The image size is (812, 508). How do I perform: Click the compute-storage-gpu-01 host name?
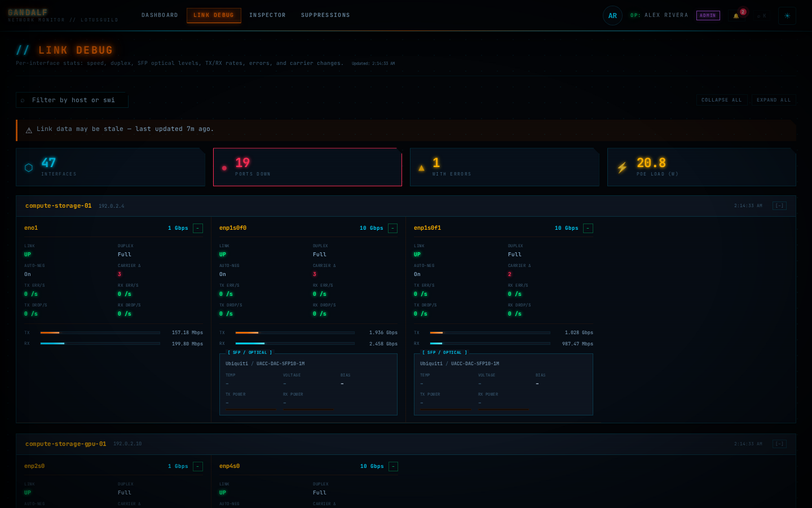pyautogui.click(x=65, y=444)
